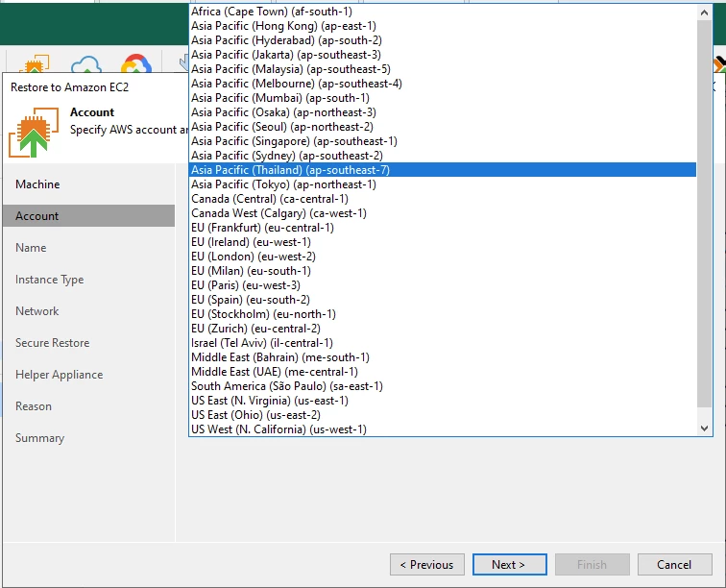Click the region list scrollbar thumb
726x588 pixels.
(704, 213)
